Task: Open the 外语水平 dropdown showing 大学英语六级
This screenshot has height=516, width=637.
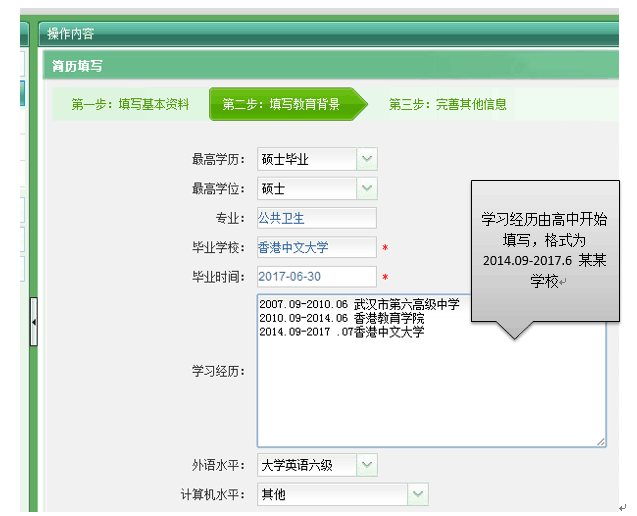Action: coord(366,465)
